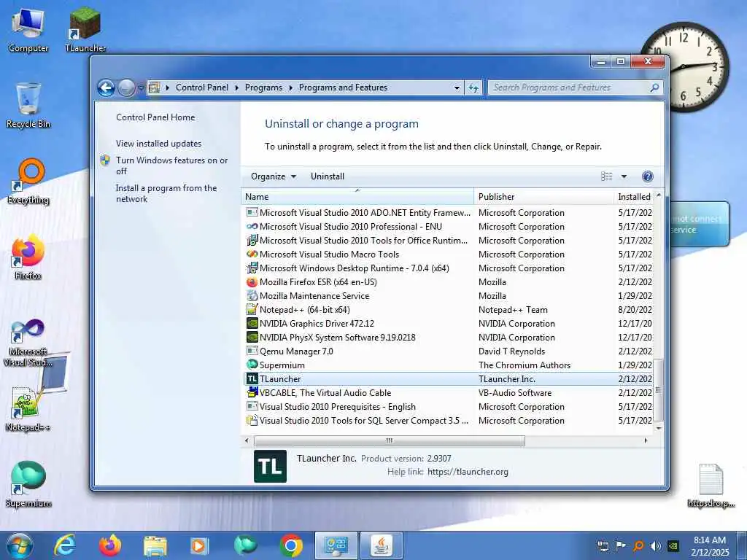747x560 pixels.
Task: Select the httpsdrop text file on desktop
Action: (x=711, y=486)
